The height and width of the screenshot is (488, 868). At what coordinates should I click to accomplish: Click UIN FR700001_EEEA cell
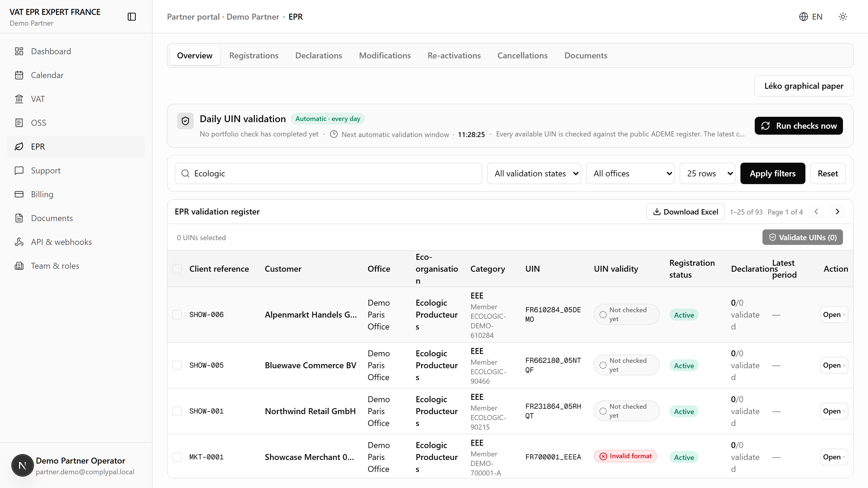point(553,457)
